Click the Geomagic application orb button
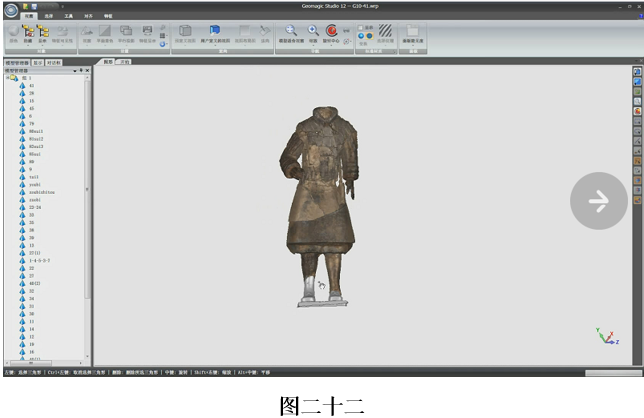This screenshot has width=644, height=418. (11, 10)
